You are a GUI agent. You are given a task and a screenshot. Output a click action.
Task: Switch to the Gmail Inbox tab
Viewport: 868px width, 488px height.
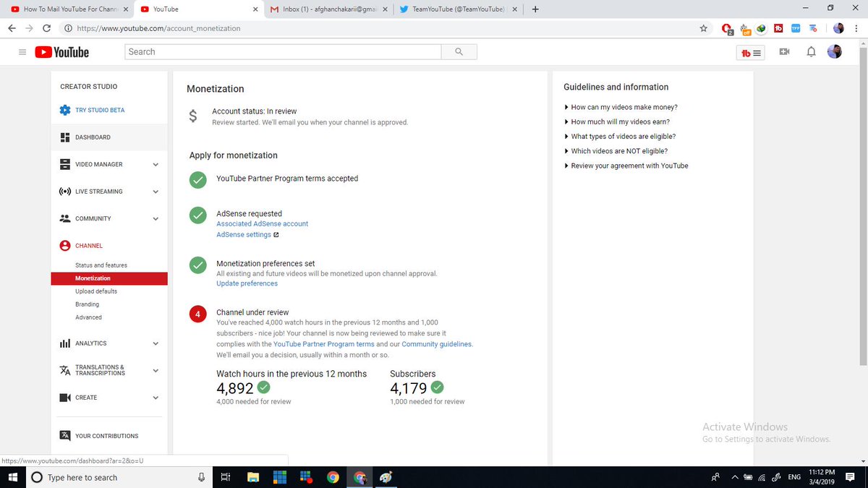coord(328,9)
